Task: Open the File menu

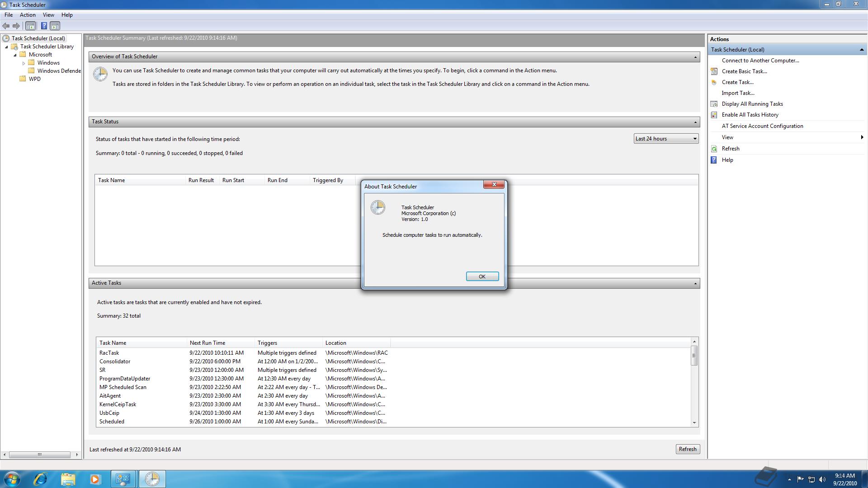Action: pyautogui.click(x=9, y=15)
